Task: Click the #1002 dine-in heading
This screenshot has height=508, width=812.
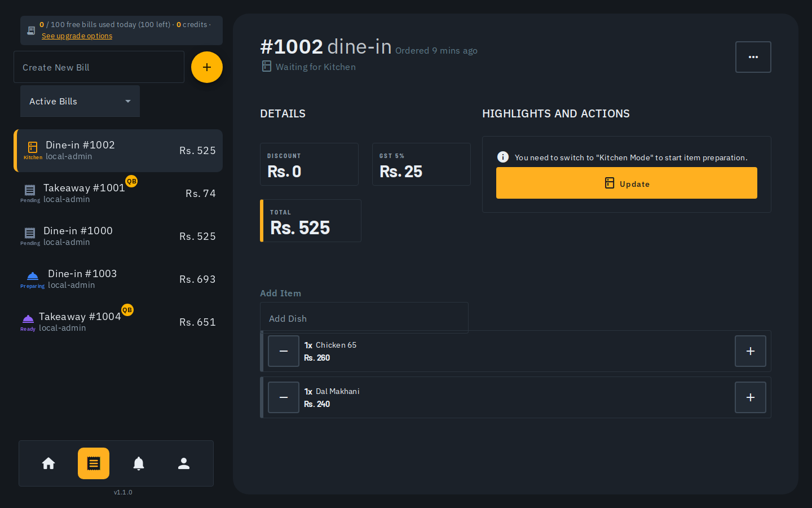Action: [326, 46]
